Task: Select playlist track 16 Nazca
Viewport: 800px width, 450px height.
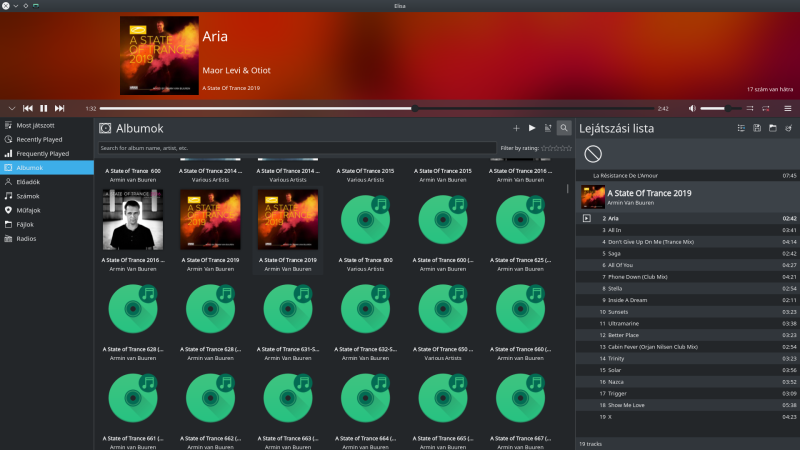Action: coord(687,382)
